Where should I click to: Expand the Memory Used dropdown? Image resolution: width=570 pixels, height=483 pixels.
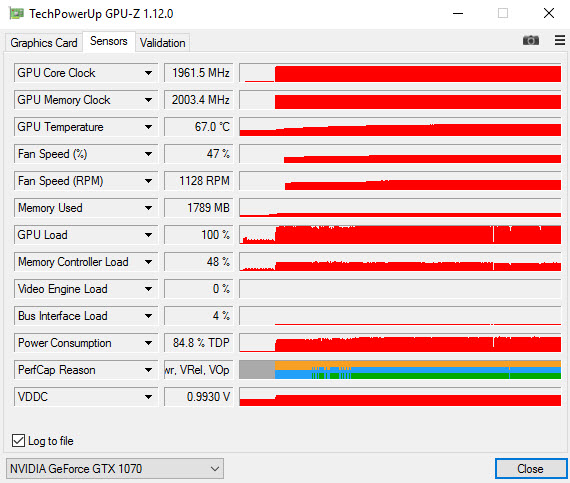148,208
